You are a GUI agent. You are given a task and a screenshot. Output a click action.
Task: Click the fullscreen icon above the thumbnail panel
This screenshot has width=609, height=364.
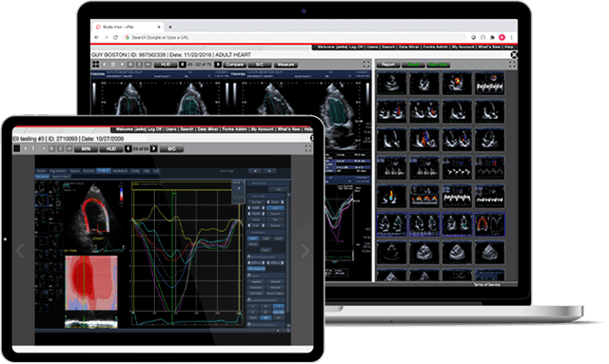click(x=512, y=65)
